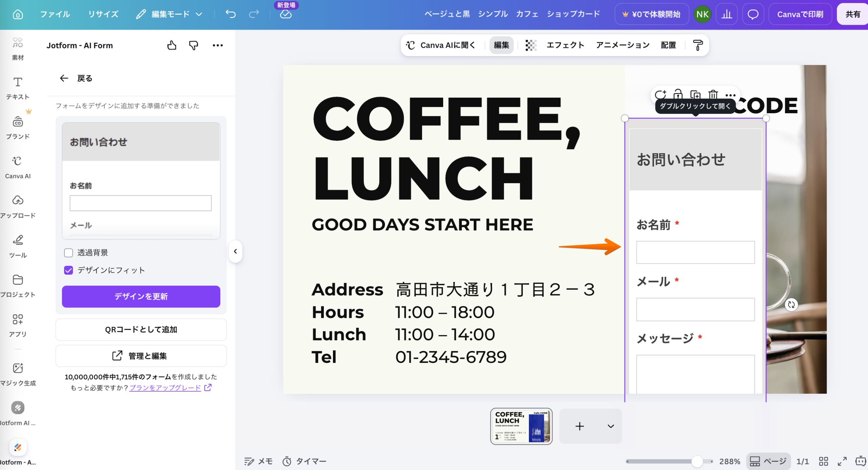Like the Jotform app with thumbs up
This screenshot has height=470, width=868.
pyautogui.click(x=172, y=45)
